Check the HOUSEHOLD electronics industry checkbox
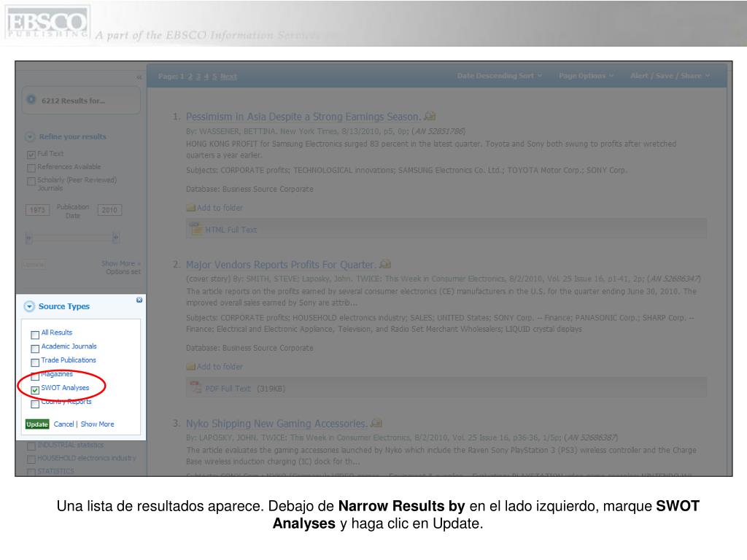This screenshot has height=560, width=747. click(x=31, y=459)
